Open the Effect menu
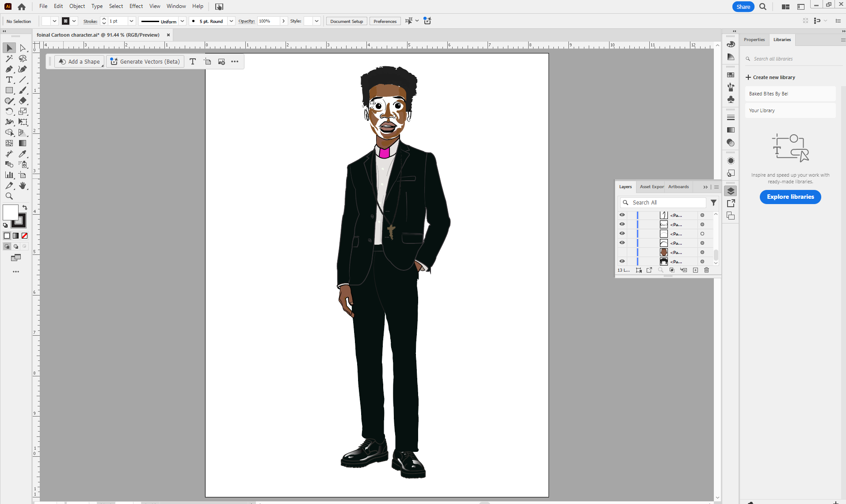846x504 pixels. 136,6
